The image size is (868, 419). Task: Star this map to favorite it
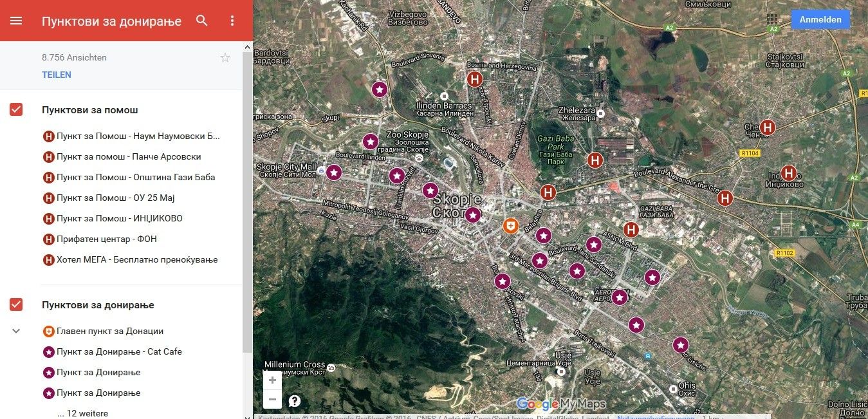225,57
